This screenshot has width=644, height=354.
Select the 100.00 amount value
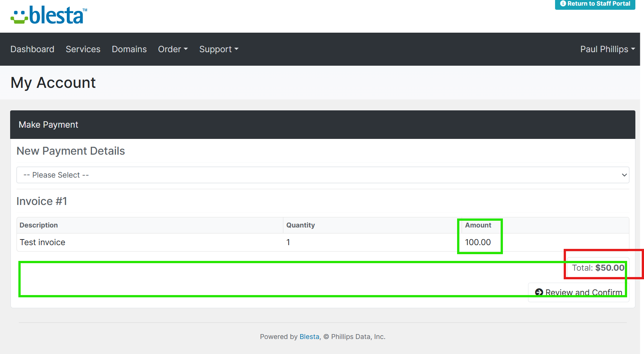(x=478, y=243)
